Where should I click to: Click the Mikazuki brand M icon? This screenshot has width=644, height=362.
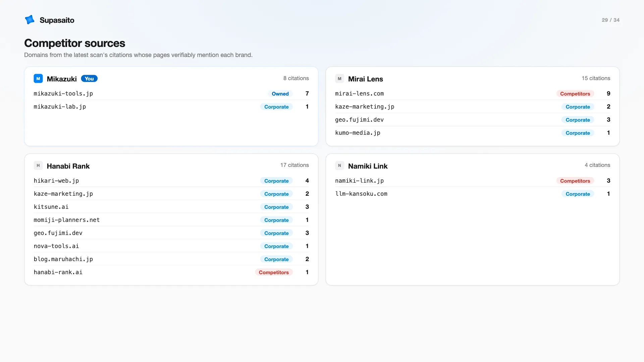pyautogui.click(x=38, y=79)
